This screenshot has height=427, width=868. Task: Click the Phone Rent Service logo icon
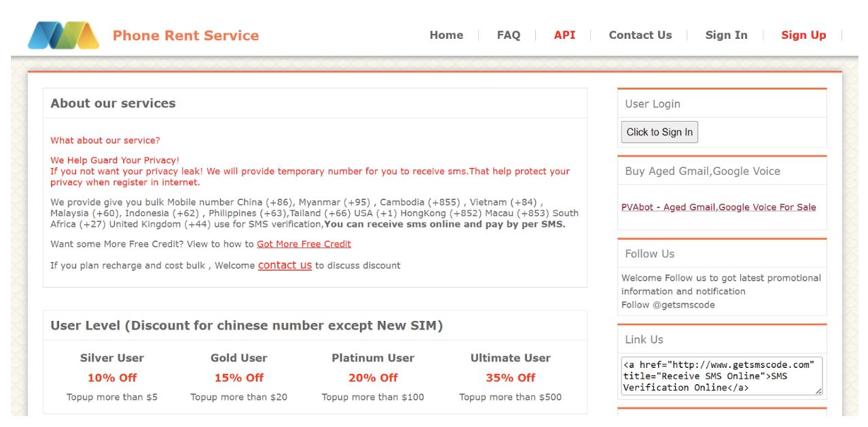click(63, 35)
